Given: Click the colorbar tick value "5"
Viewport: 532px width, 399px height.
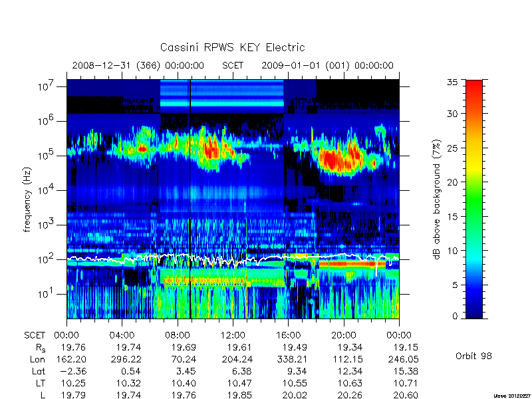Looking at the screenshot, I should (455, 285).
